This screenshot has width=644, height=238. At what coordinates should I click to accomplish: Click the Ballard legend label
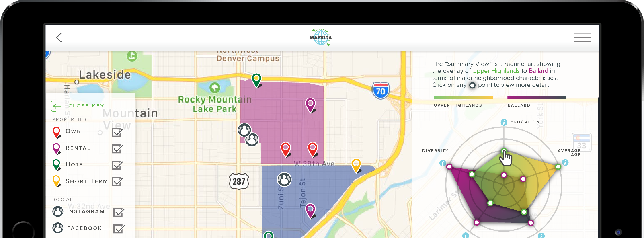click(519, 105)
